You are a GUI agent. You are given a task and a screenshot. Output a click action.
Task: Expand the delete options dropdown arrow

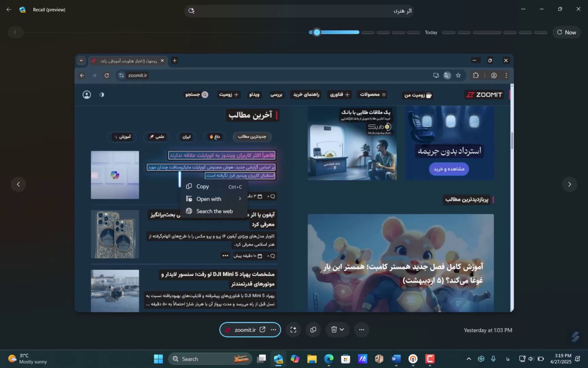click(x=342, y=330)
